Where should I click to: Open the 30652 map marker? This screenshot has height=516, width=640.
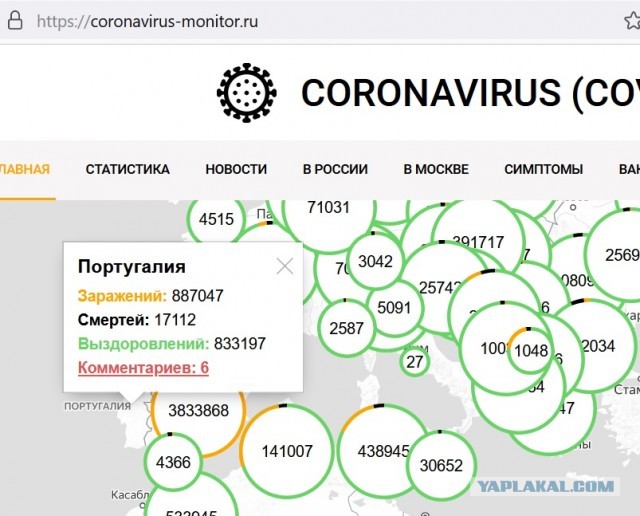point(441,464)
